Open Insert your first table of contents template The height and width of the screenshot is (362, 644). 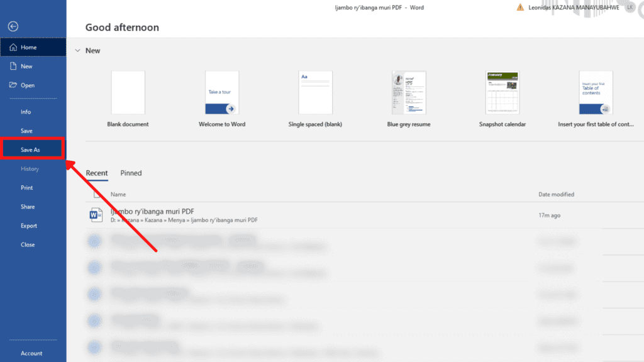(596, 99)
